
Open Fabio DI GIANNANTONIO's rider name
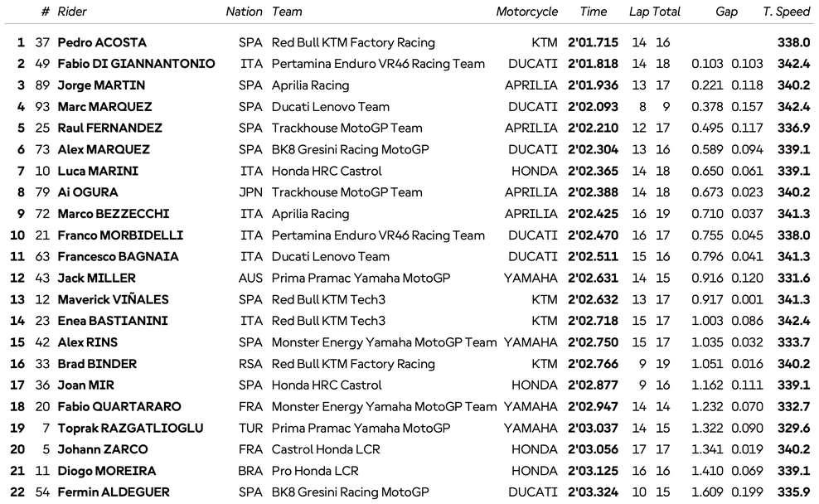point(136,64)
